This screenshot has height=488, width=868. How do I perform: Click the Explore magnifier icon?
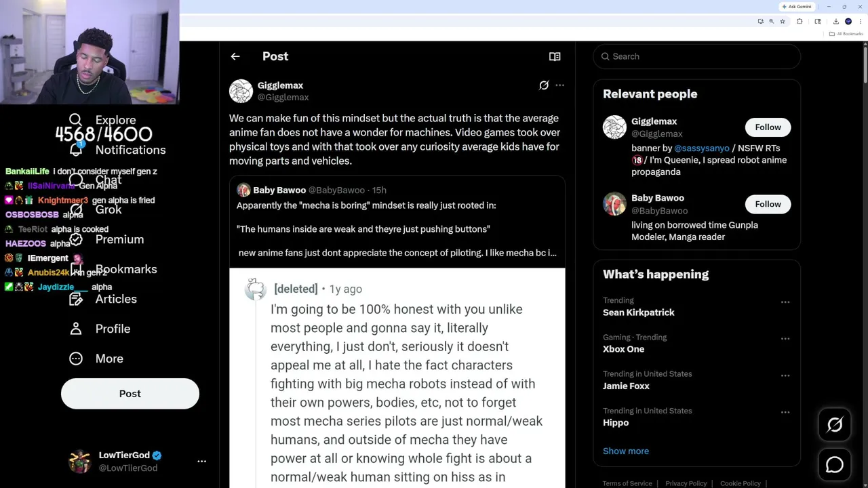[x=75, y=120]
